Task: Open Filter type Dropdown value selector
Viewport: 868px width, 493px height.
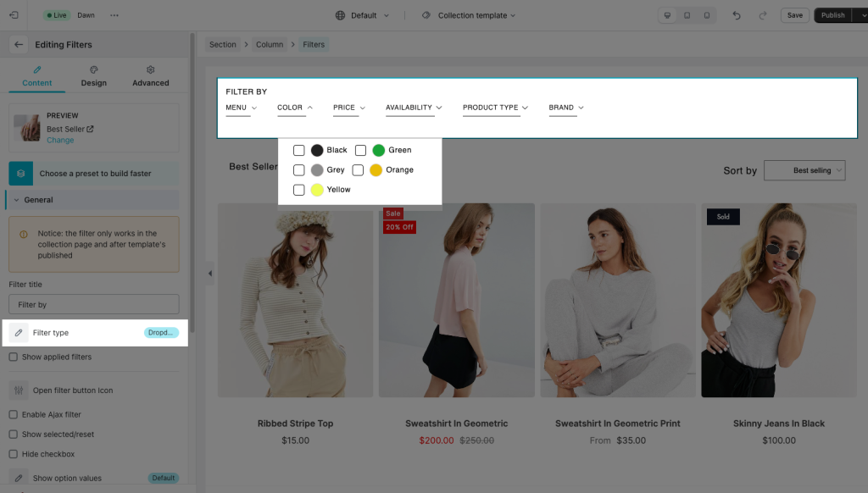Action: click(162, 333)
